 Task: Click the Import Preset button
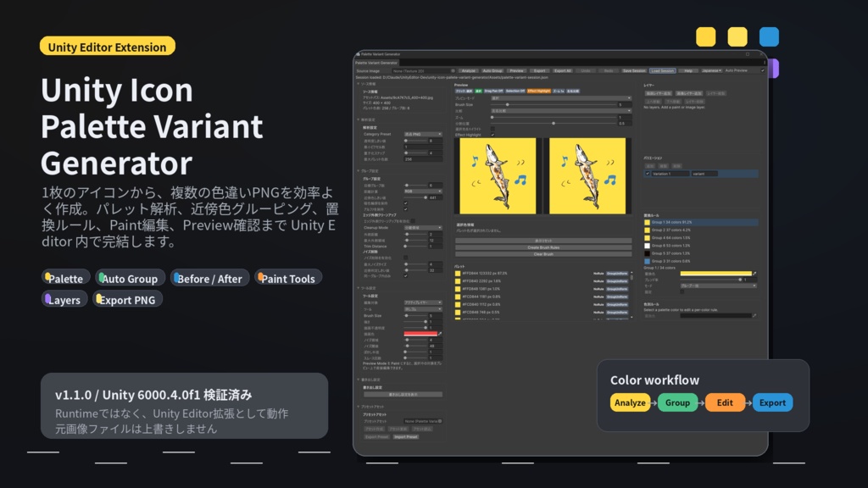(x=406, y=437)
